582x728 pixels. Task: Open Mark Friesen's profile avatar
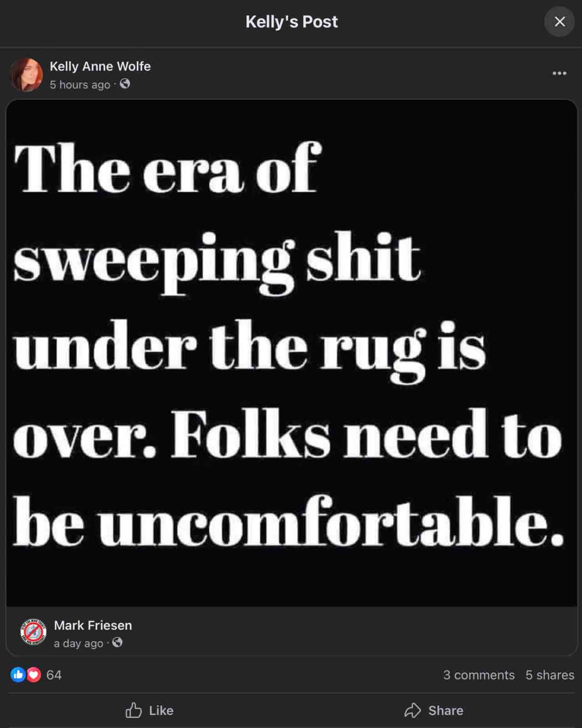(34, 632)
